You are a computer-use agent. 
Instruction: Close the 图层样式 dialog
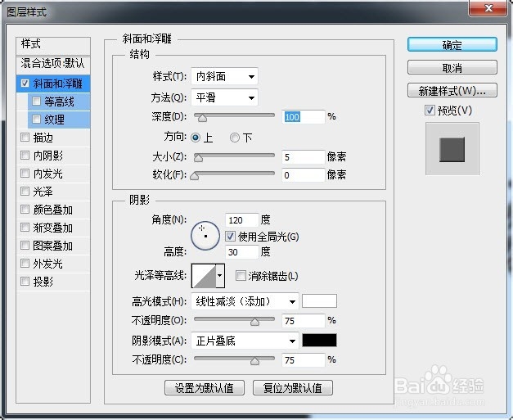488,8
